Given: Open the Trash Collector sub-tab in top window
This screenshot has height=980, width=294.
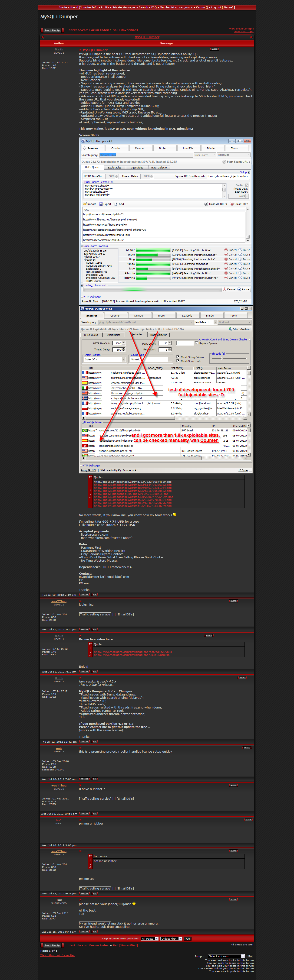Looking at the screenshot, I should click(159, 167).
